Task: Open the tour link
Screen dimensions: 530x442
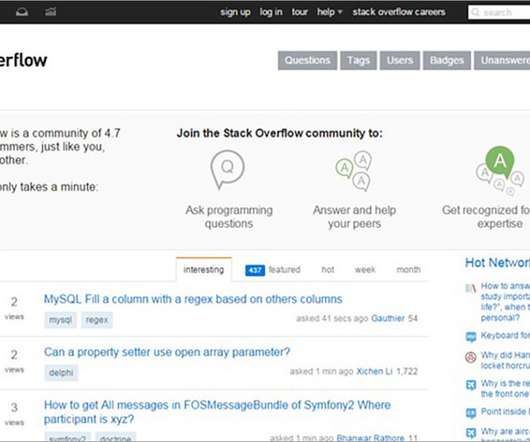Action: point(299,12)
